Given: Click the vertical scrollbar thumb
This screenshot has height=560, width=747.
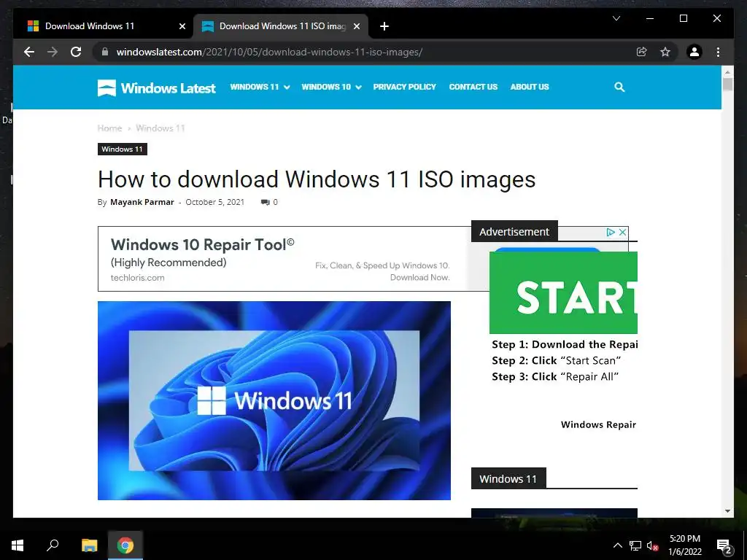Looking at the screenshot, I should pyautogui.click(x=727, y=85).
